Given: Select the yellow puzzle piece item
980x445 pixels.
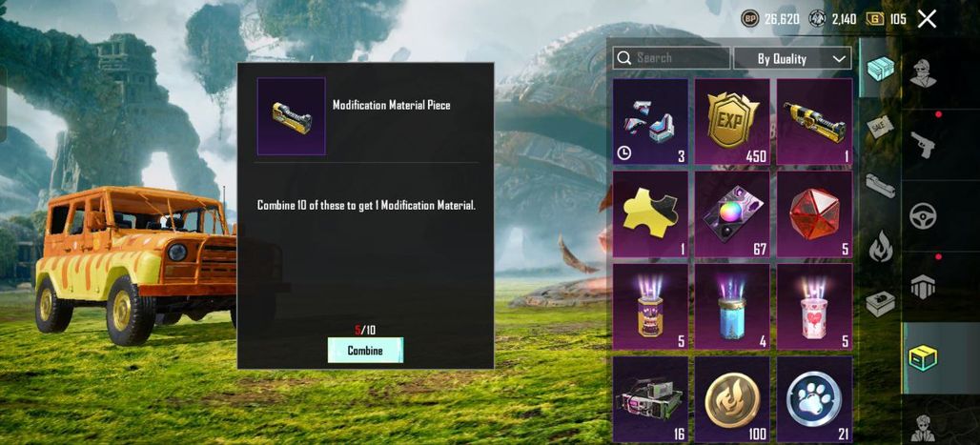Looking at the screenshot, I should click(x=650, y=213).
